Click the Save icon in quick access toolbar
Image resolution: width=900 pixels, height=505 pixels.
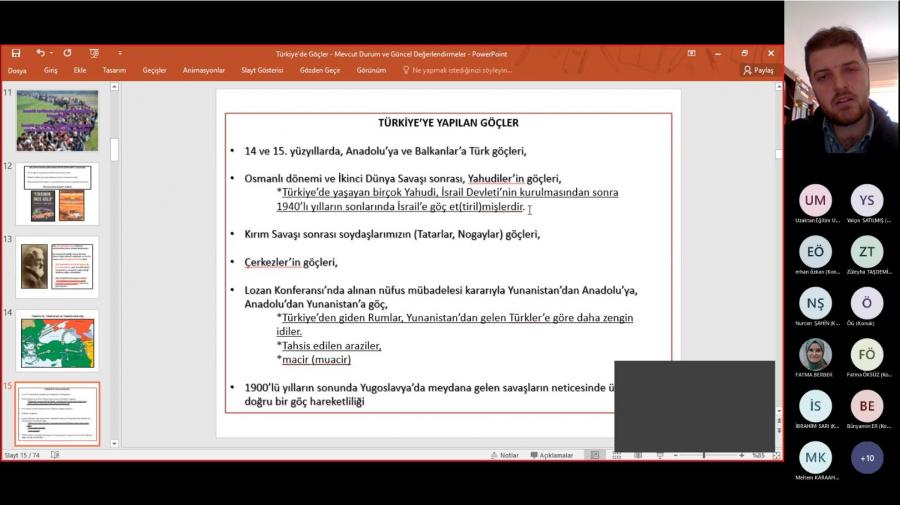pyautogui.click(x=16, y=53)
